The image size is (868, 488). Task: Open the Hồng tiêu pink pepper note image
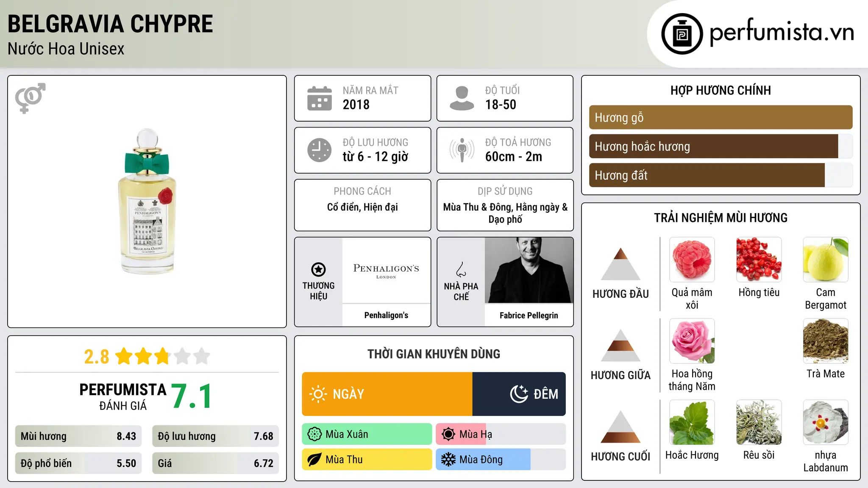(759, 260)
